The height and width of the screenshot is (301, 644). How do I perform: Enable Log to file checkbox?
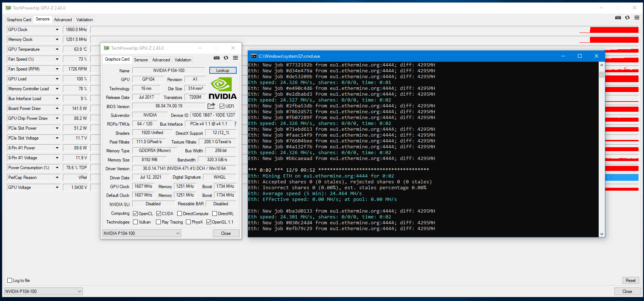click(x=10, y=281)
